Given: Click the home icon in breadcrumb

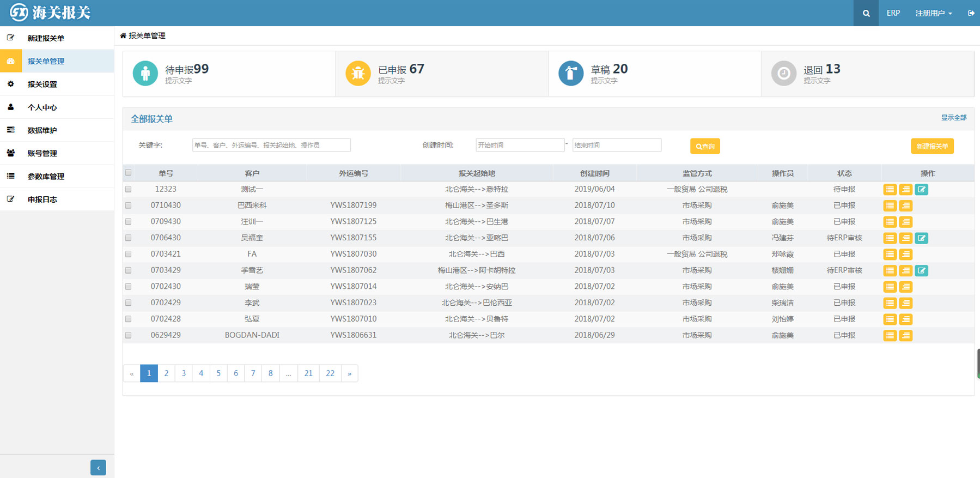Looking at the screenshot, I should click(x=123, y=35).
